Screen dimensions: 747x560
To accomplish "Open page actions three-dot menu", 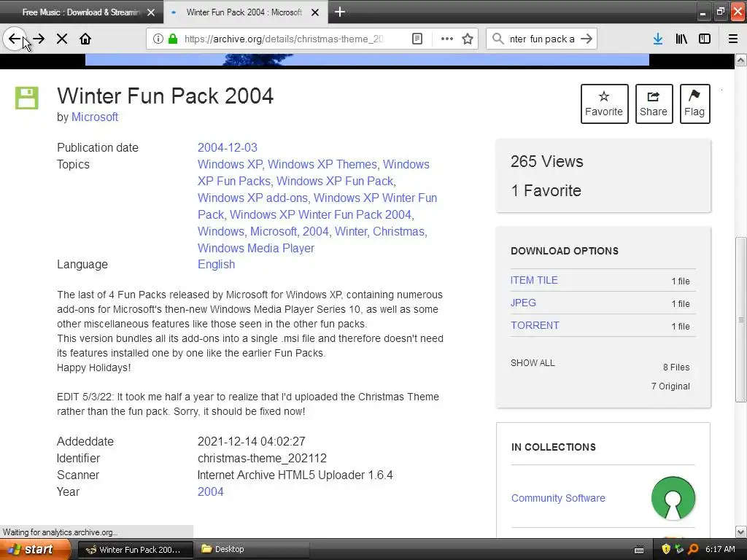I will coord(447,39).
